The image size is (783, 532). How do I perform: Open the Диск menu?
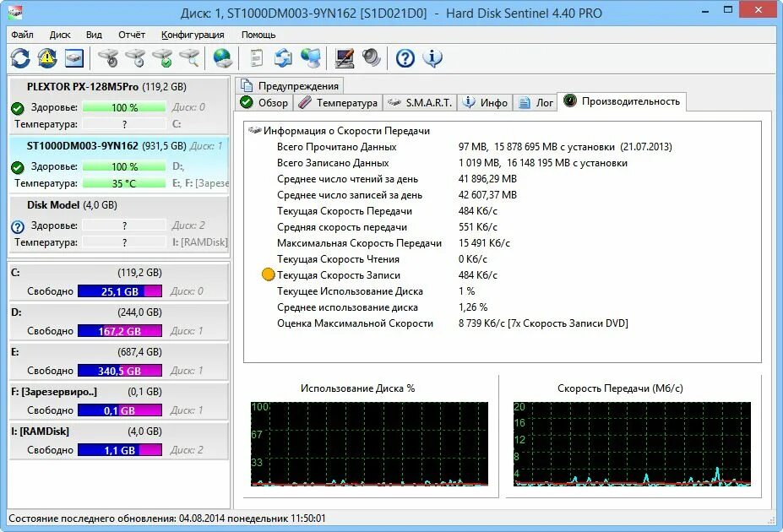point(60,35)
